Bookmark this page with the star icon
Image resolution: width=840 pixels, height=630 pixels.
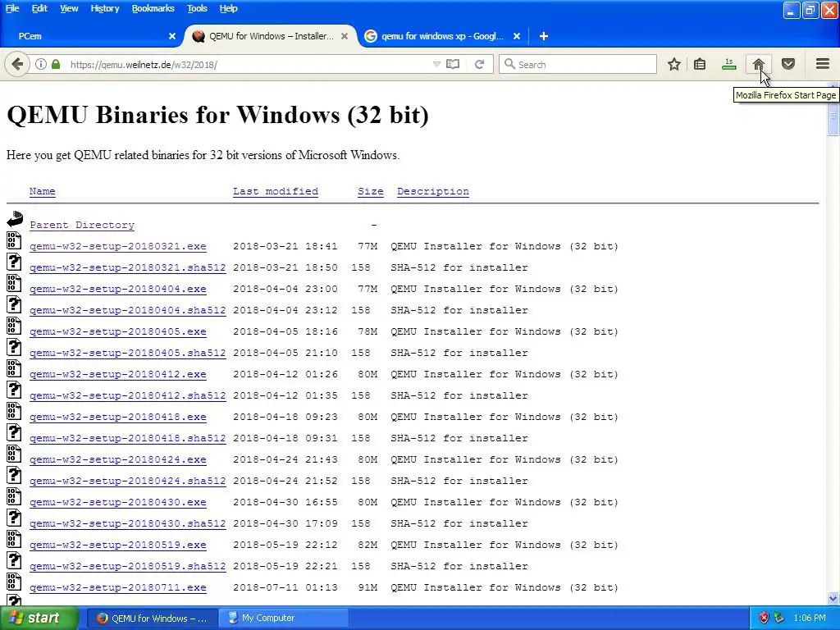[x=674, y=64]
